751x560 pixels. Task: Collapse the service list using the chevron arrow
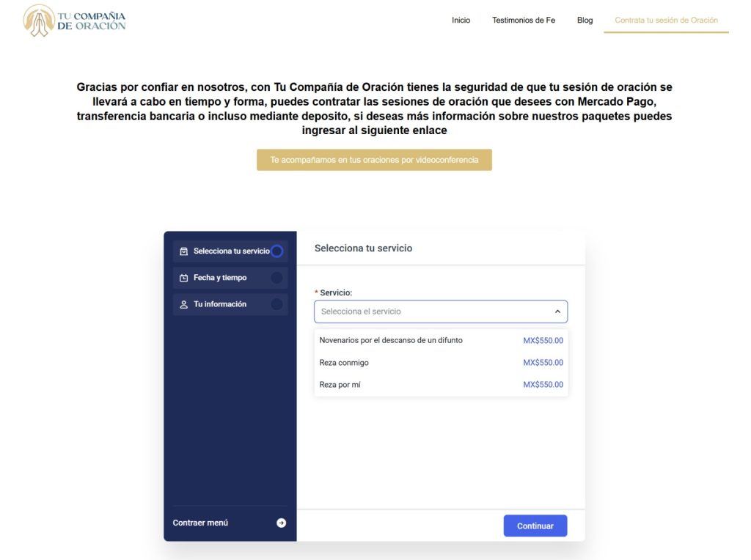coord(557,312)
